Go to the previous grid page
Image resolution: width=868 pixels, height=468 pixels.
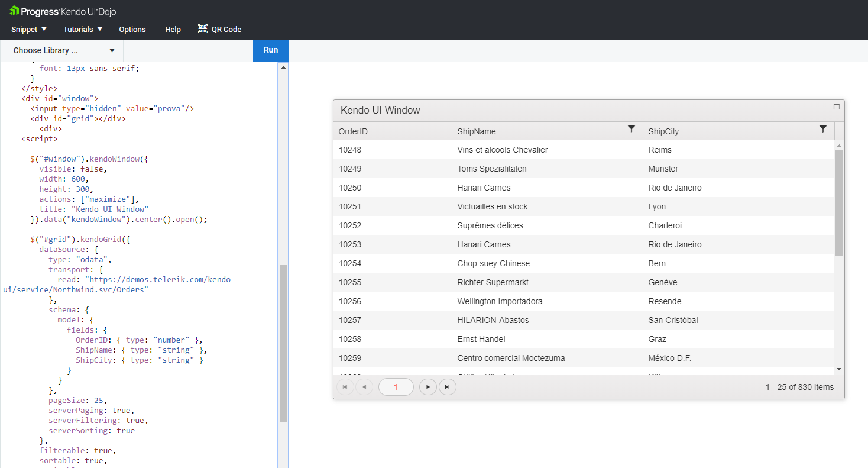click(364, 387)
